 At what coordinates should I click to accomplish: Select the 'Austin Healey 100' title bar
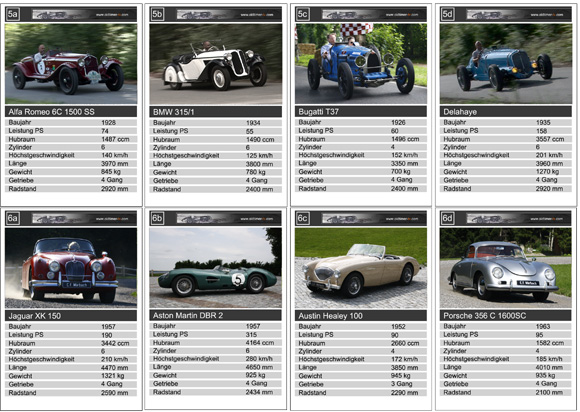click(x=361, y=316)
